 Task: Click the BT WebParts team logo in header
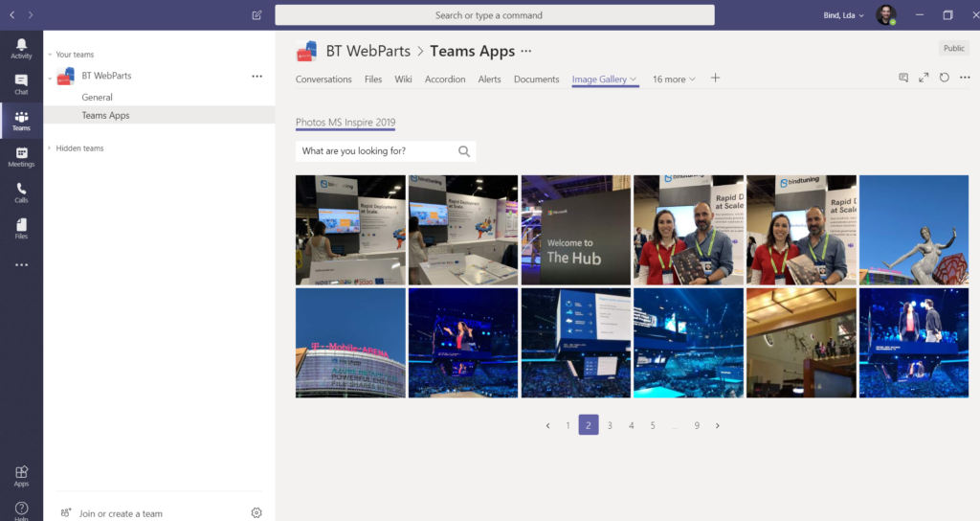point(307,52)
